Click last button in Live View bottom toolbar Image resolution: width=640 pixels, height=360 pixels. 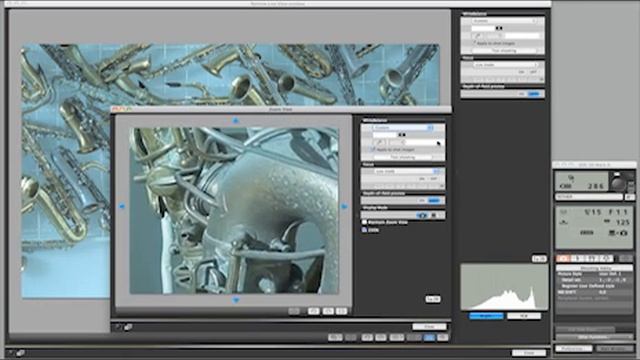point(442,337)
